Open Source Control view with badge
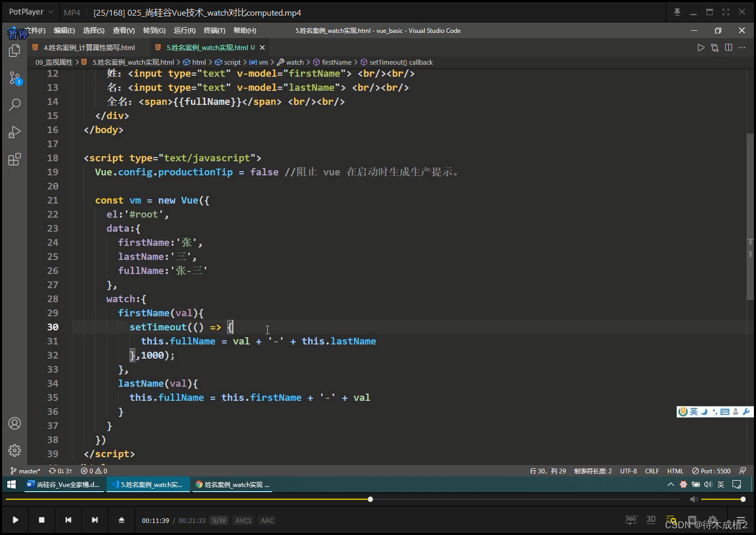Viewport: 756px width, 535px height. (x=15, y=79)
